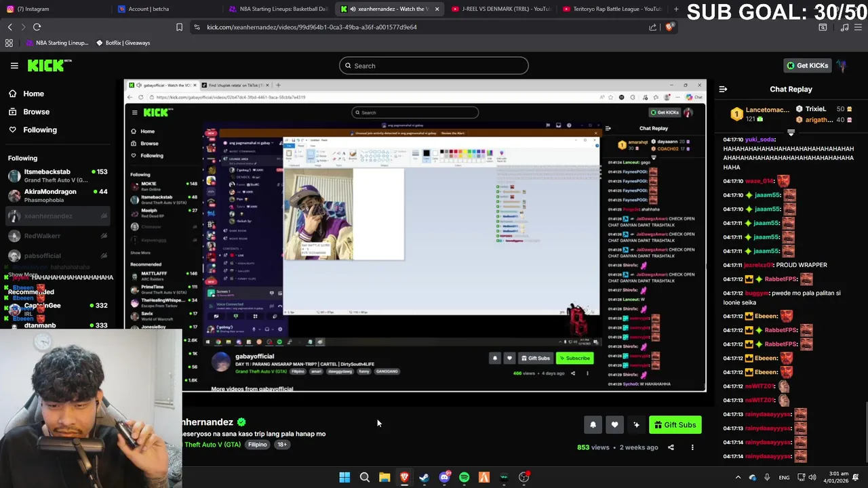Open the user avatar menu beside Get KICKs

842,66
